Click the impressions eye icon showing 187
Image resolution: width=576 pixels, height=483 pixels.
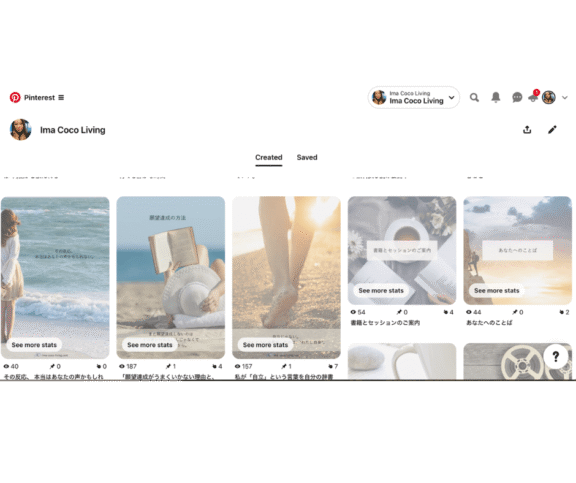click(122, 366)
